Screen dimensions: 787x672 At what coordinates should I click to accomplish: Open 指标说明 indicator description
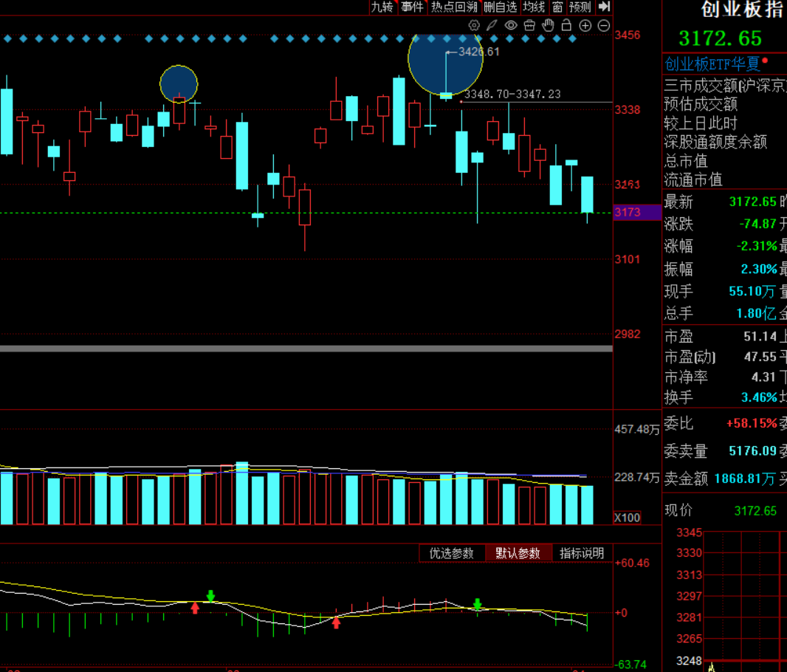(x=582, y=553)
